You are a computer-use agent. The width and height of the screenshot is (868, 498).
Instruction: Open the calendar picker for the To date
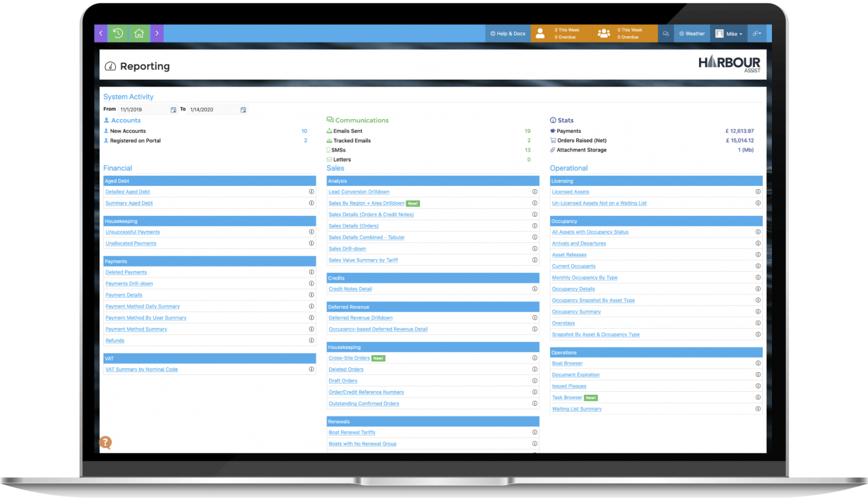click(x=243, y=109)
